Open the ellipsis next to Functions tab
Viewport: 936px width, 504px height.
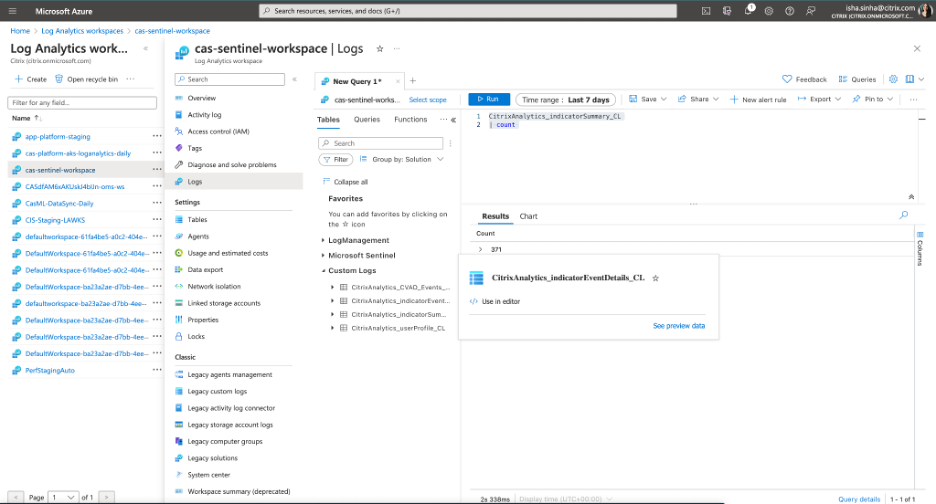pyautogui.click(x=443, y=119)
